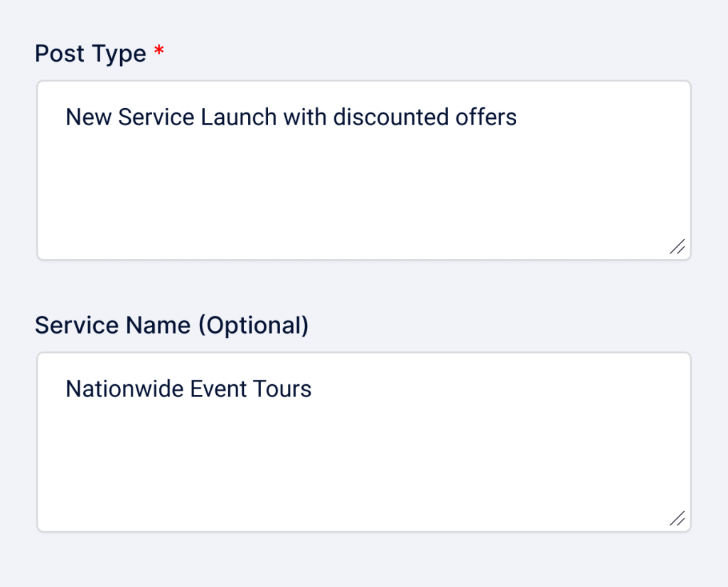
Task: Click the word "Post" in the Post Type label
Action: click(59, 53)
